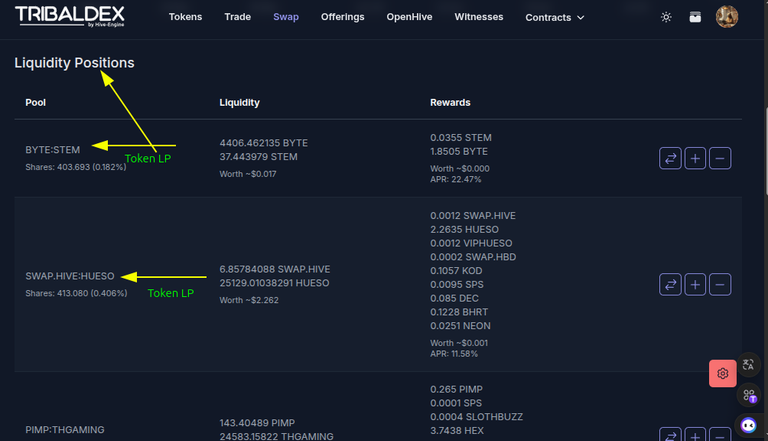Open the Tokens page

pos(185,17)
